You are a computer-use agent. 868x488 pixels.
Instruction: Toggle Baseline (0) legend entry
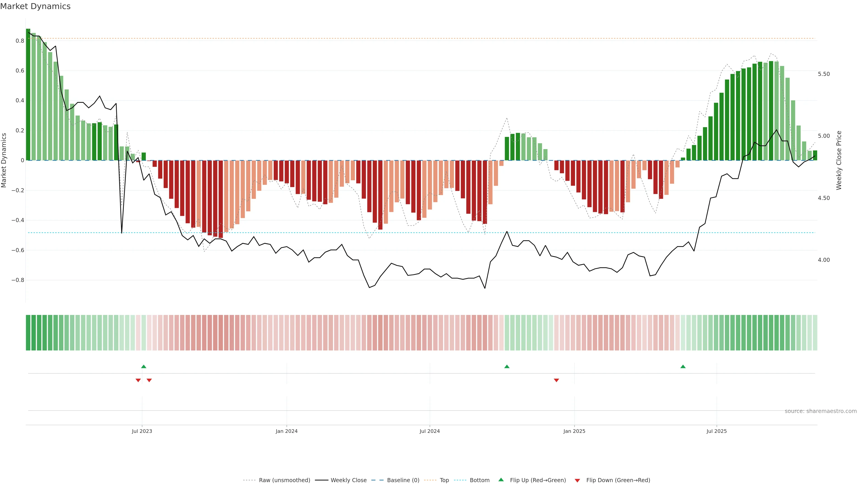pos(403,480)
